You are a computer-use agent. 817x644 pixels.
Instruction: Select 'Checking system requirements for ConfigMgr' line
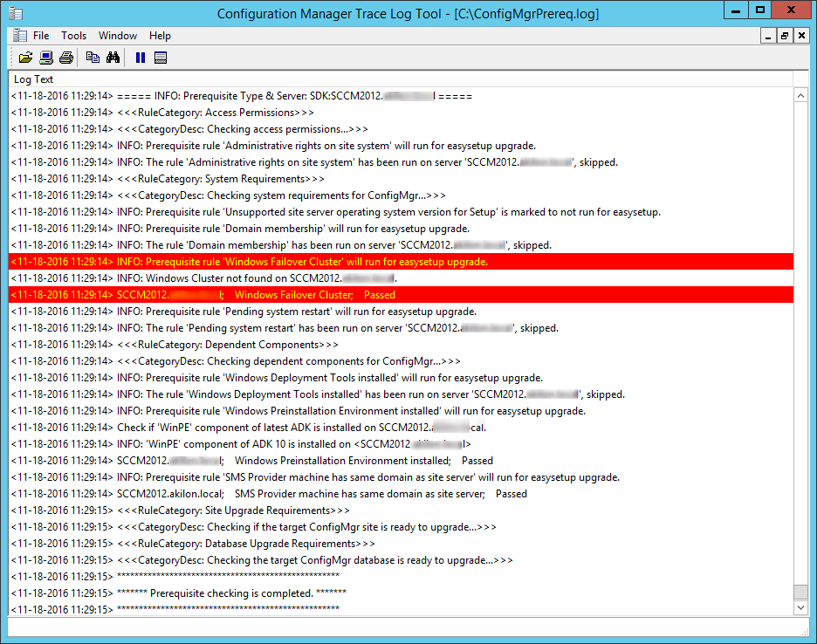pyautogui.click(x=401, y=195)
